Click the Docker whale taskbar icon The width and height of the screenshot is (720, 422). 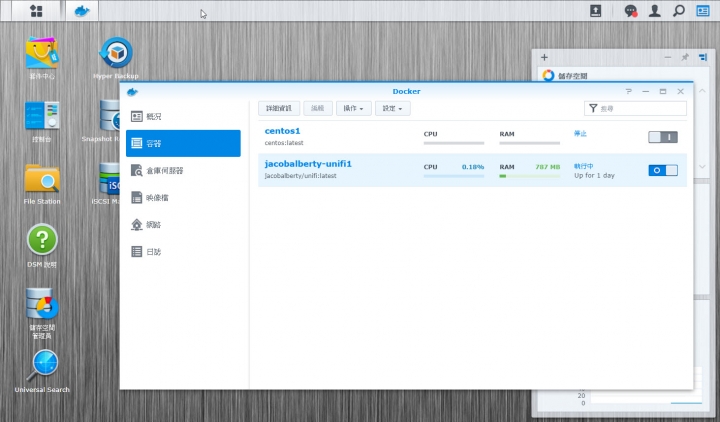[x=82, y=11]
